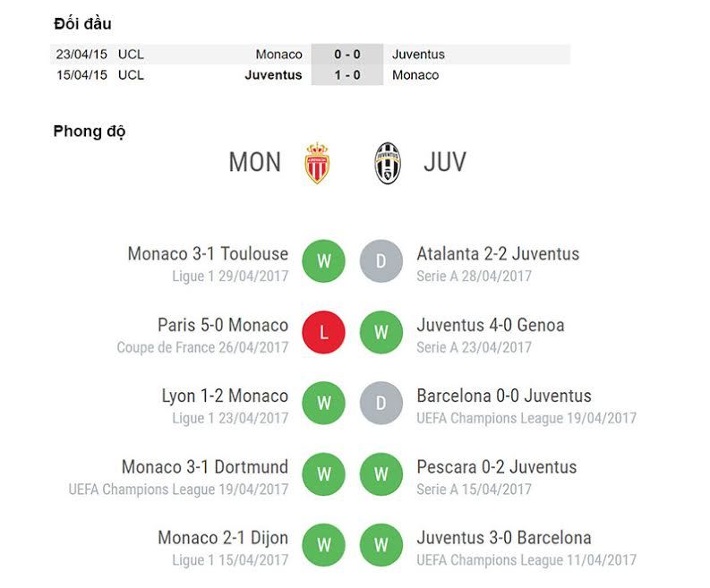The width and height of the screenshot is (710, 588).
Task: Click red loss badge for Paris 5-0 Monaco
Action: click(324, 333)
